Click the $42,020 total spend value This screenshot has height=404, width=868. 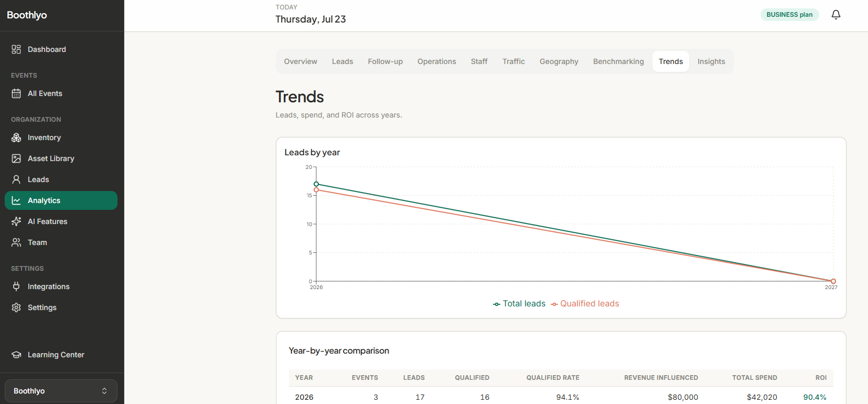pyautogui.click(x=762, y=397)
